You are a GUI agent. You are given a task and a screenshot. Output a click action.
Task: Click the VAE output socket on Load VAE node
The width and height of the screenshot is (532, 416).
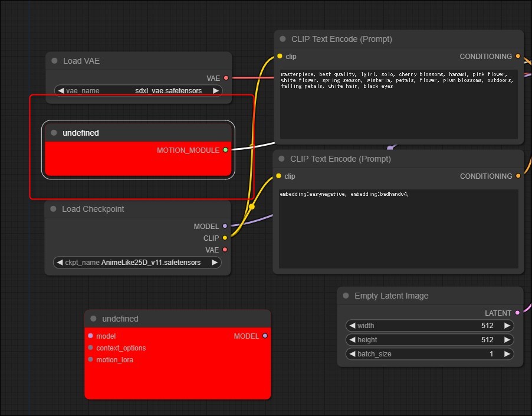click(226, 78)
